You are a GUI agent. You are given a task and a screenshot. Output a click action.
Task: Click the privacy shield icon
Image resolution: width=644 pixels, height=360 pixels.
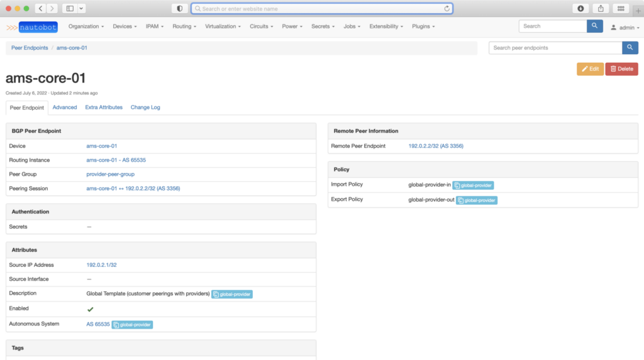[179, 8]
